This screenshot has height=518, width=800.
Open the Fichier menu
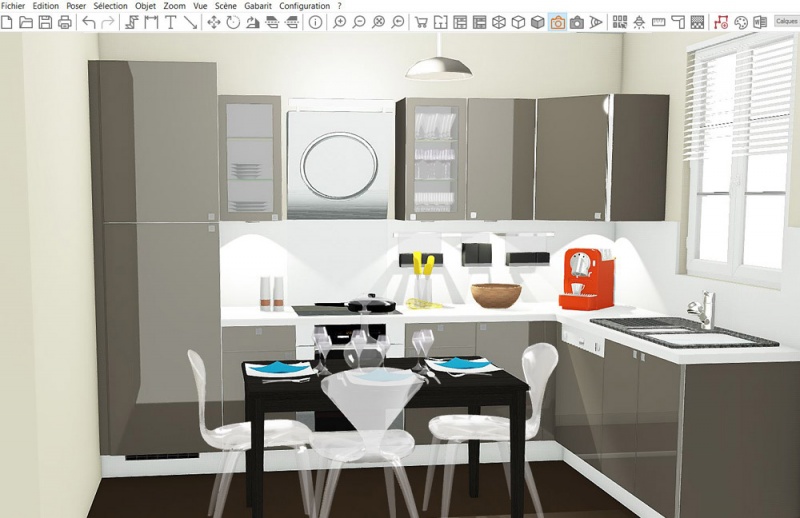(x=13, y=6)
